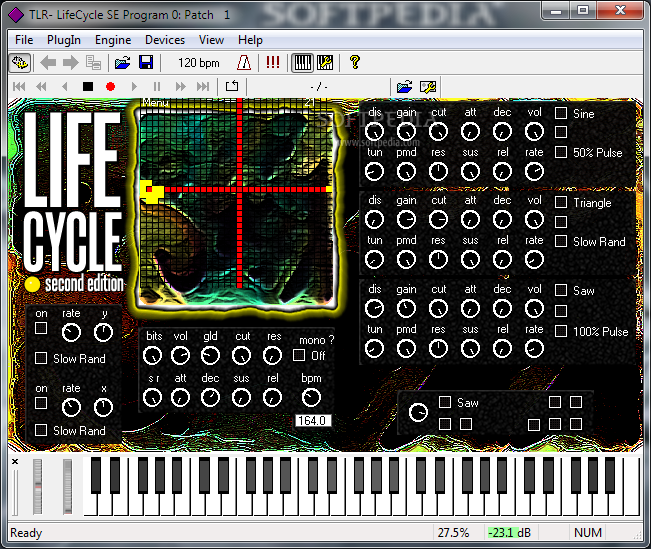
Task: Click the Menu label above the grid
Action: coord(155,102)
